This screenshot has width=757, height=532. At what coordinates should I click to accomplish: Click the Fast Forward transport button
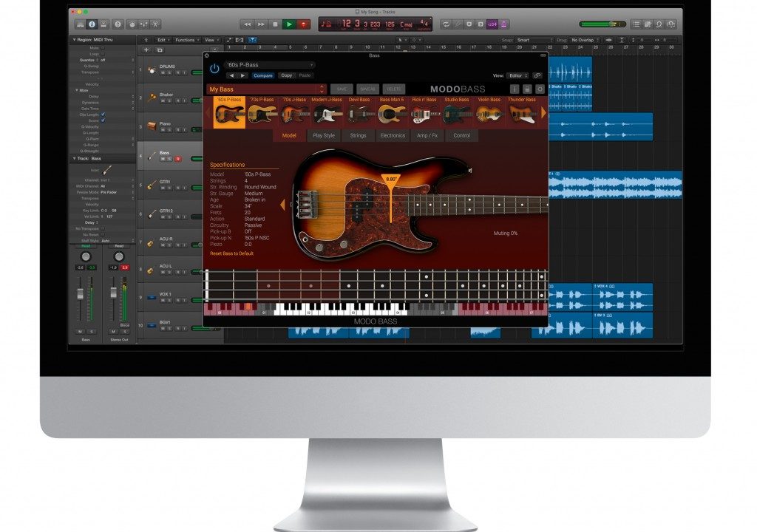tap(261, 24)
